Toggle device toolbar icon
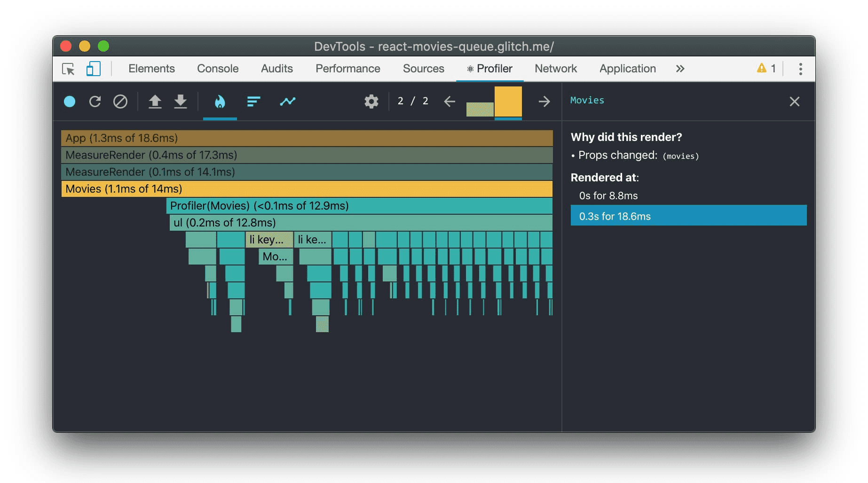 (94, 69)
